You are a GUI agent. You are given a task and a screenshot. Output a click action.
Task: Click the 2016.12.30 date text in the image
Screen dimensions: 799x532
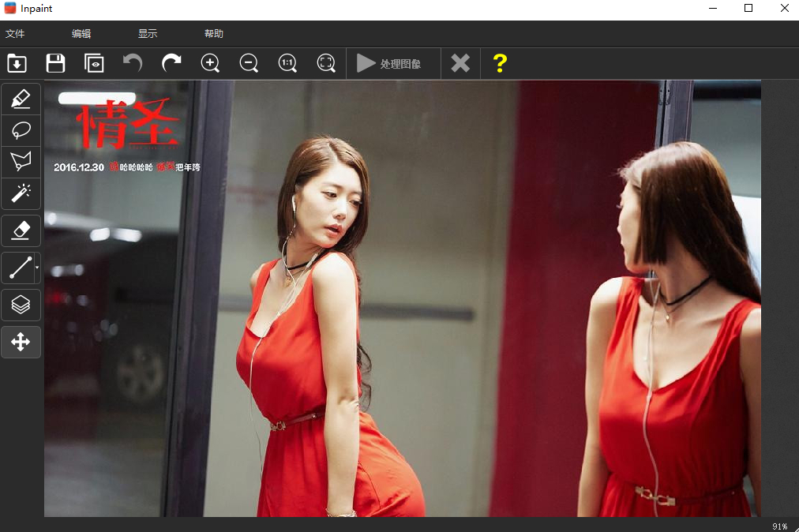coord(79,167)
